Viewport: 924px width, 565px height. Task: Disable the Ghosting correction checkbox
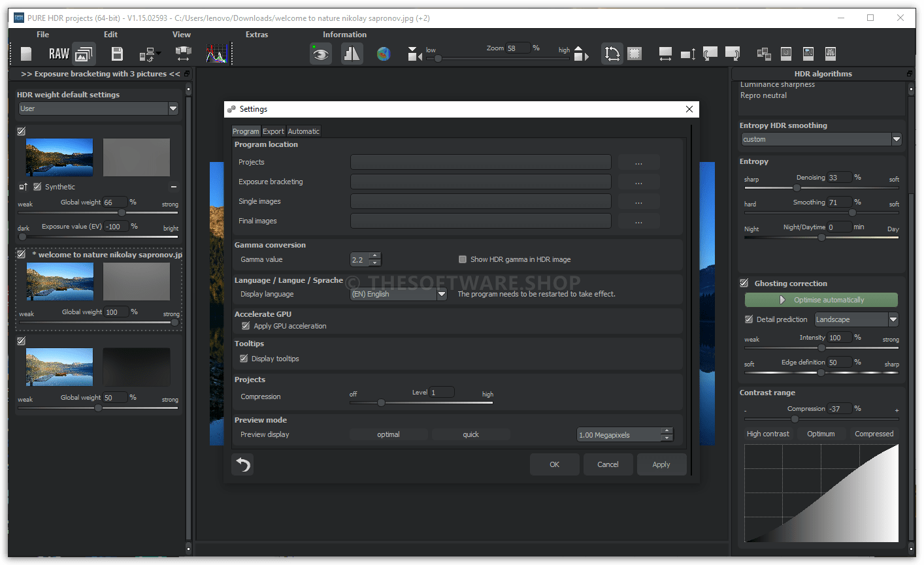pos(744,283)
